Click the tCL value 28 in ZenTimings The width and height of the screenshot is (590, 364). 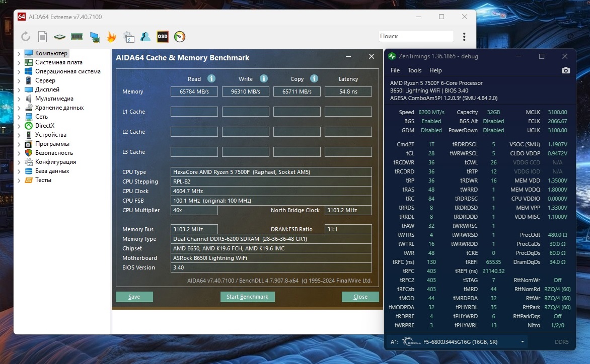point(431,153)
